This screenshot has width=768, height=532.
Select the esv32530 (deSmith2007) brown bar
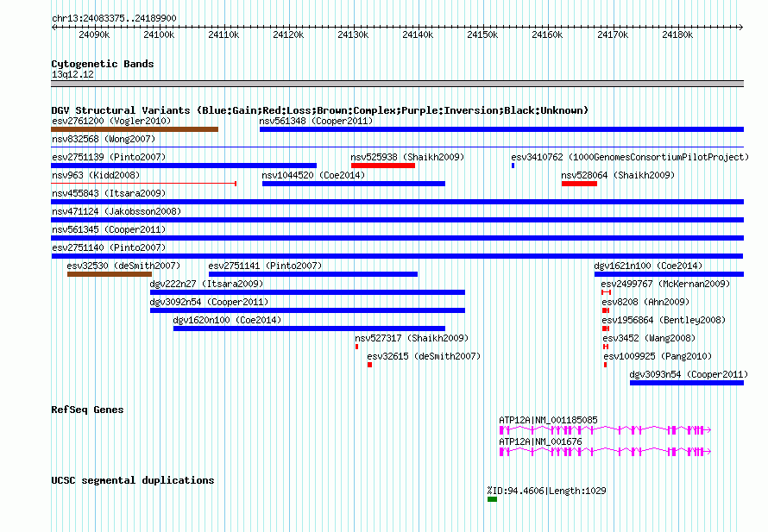110,274
